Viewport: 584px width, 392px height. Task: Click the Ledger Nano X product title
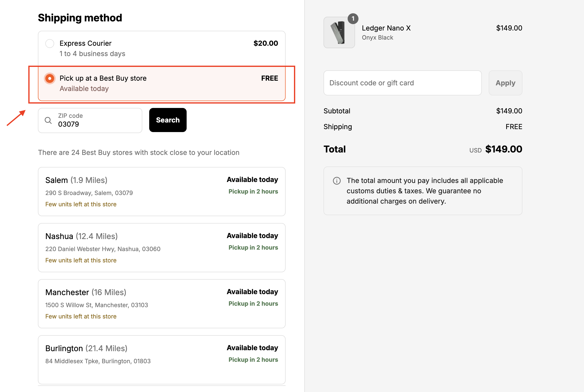(x=386, y=28)
